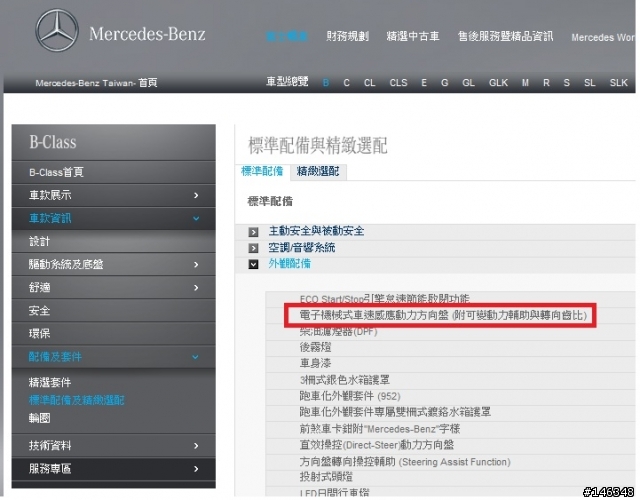Expand 驅動系統及底盤 sidebar chevron
The height and width of the screenshot is (500, 640).
tap(196, 265)
